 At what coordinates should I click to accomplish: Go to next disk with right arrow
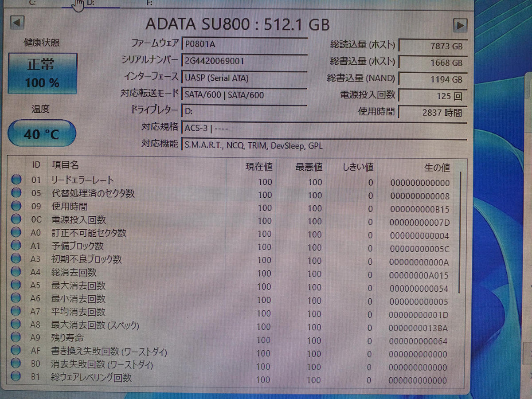[x=460, y=25]
